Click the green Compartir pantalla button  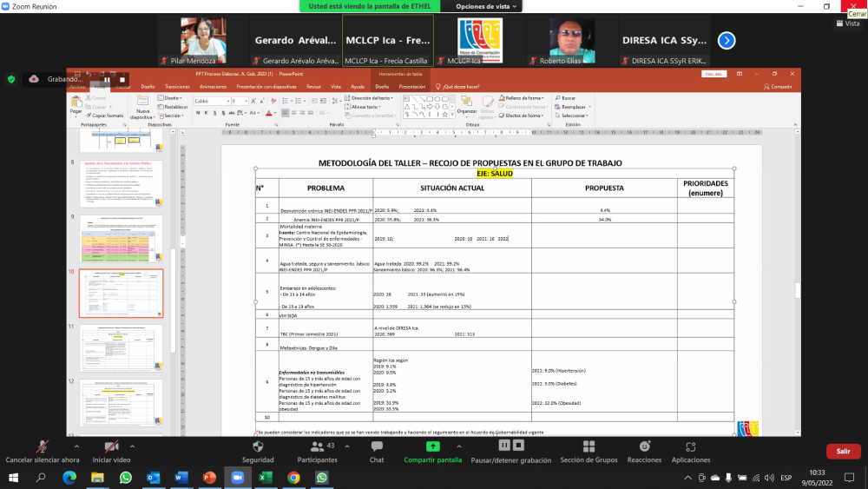(432, 446)
